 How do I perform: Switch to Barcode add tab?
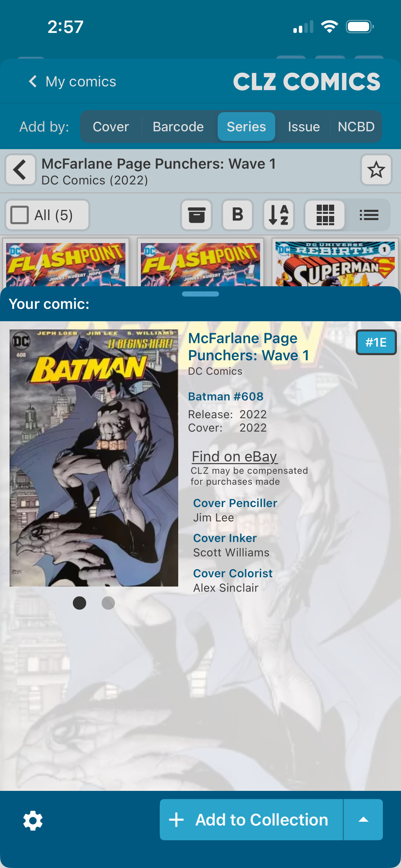click(x=178, y=127)
